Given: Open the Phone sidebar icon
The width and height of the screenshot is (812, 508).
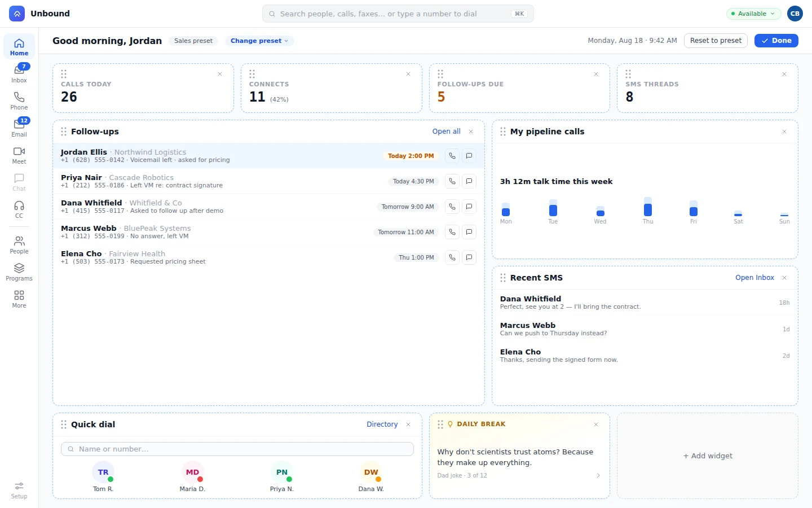Looking at the screenshot, I should click(x=19, y=100).
